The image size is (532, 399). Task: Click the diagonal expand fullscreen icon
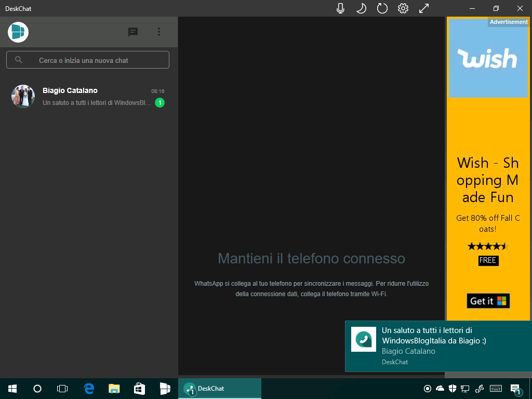424,8
